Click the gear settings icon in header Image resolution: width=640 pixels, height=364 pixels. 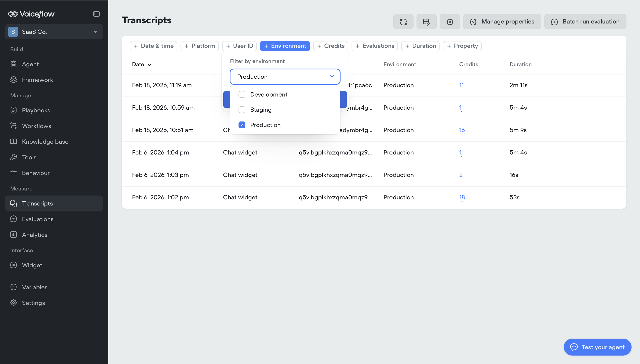point(450,22)
